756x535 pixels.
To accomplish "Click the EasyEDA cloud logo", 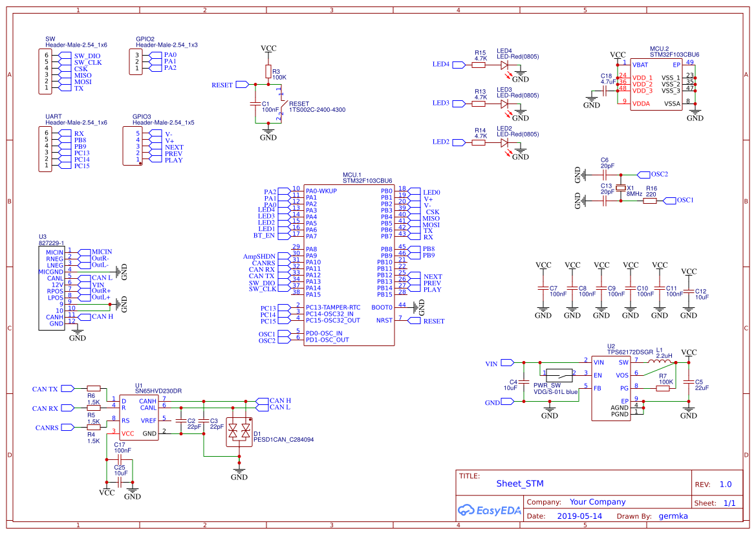I will [x=465, y=510].
